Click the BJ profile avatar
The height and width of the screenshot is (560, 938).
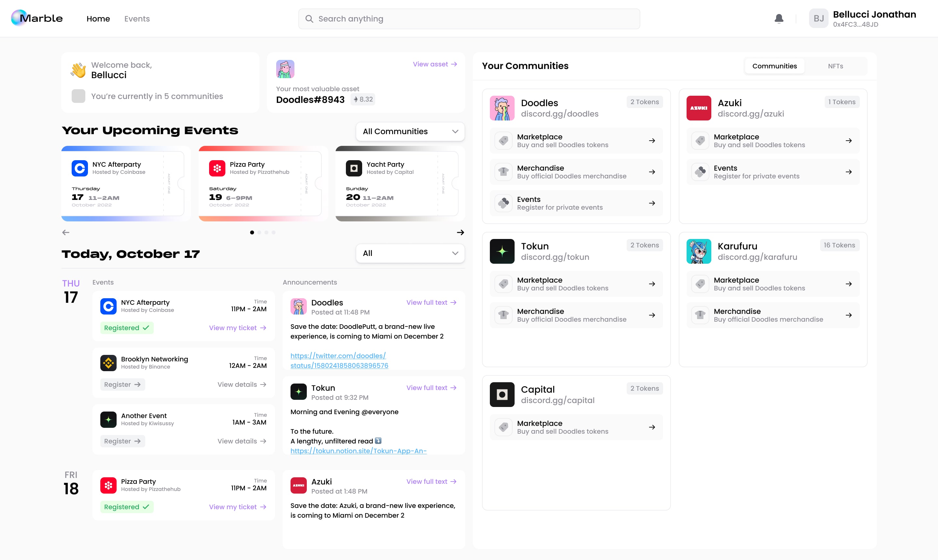[818, 19]
